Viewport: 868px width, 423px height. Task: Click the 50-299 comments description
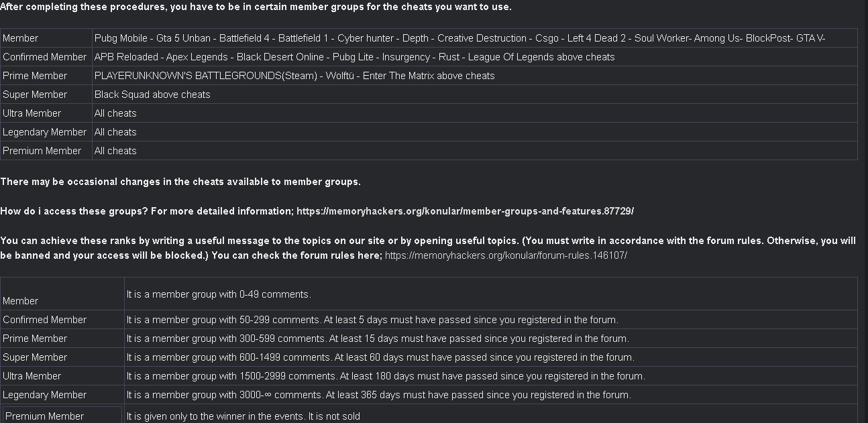pyautogui.click(x=372, y=320)
